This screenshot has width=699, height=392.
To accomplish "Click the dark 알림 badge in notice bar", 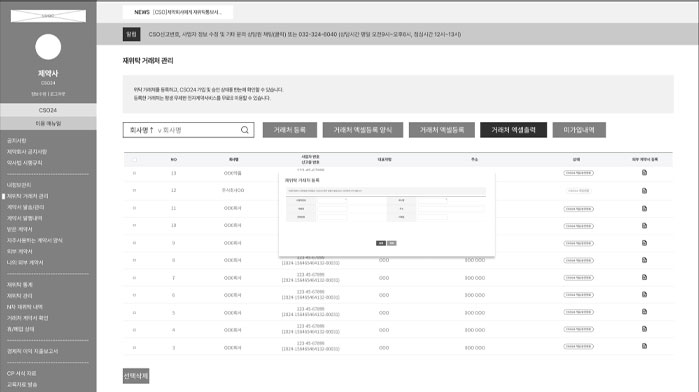I will tap(132, 34).
